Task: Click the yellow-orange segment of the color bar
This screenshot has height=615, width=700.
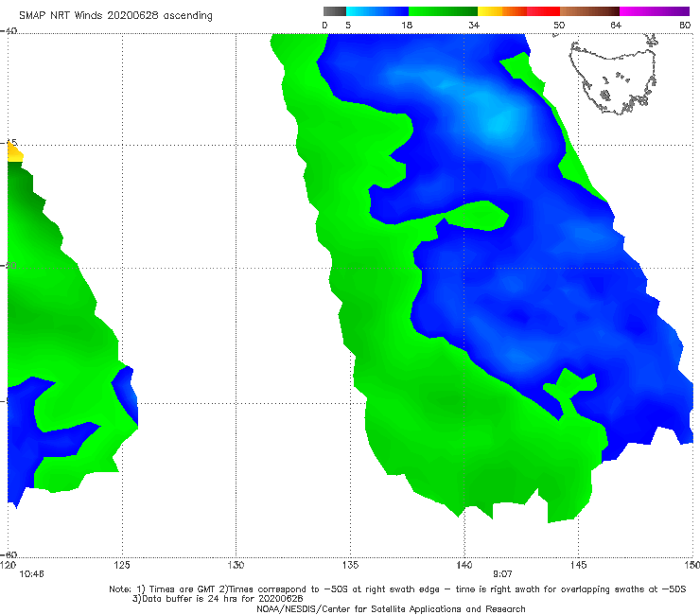Action: 501,11
